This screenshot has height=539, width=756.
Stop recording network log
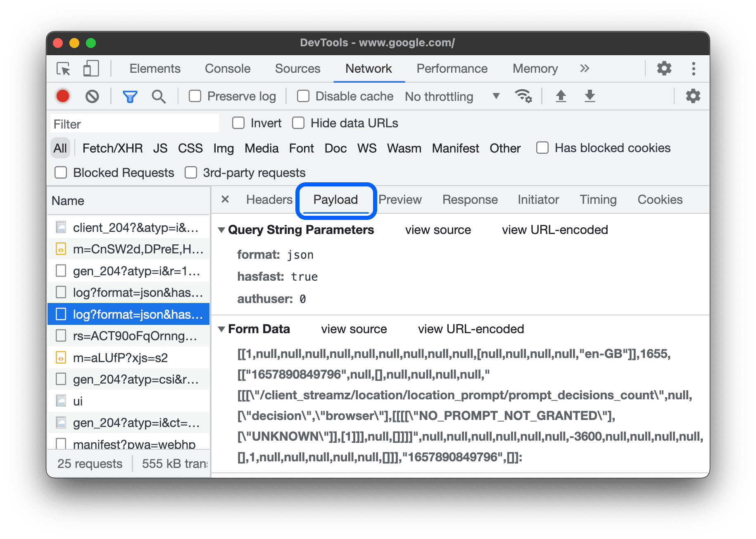pos(62,96)
